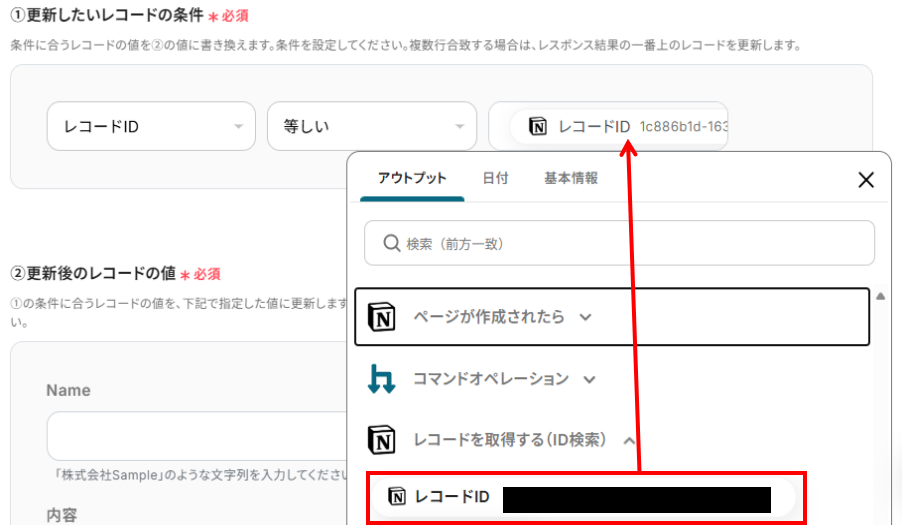Click the hint text starting with 「株式会社Sample」のような文字列
This screenshot has height=525, width=903.
point(200,475)
